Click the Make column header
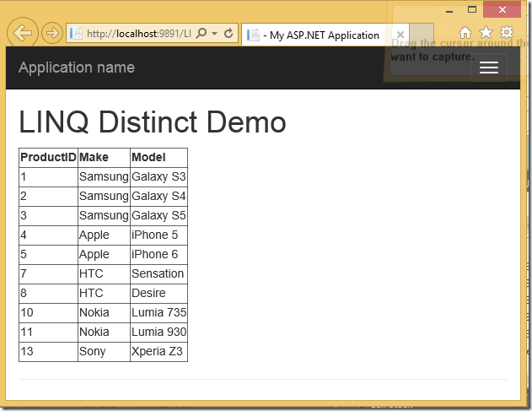Viewport: 532px width, 411px height. pos(105,157)
